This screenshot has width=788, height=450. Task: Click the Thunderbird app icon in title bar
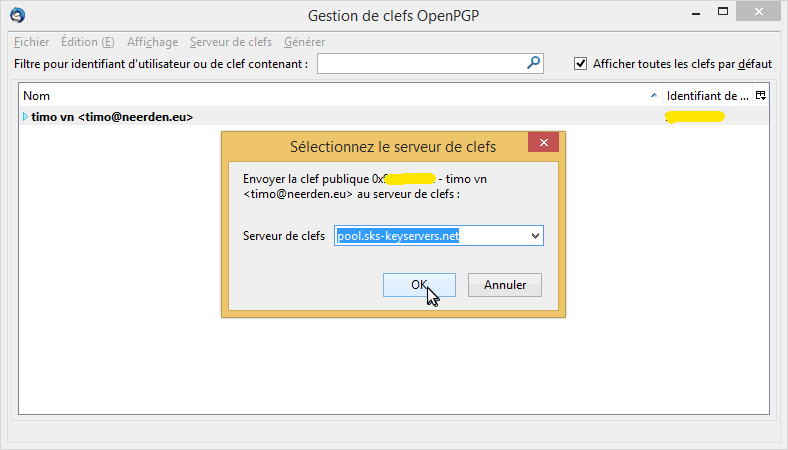(18, 15)
